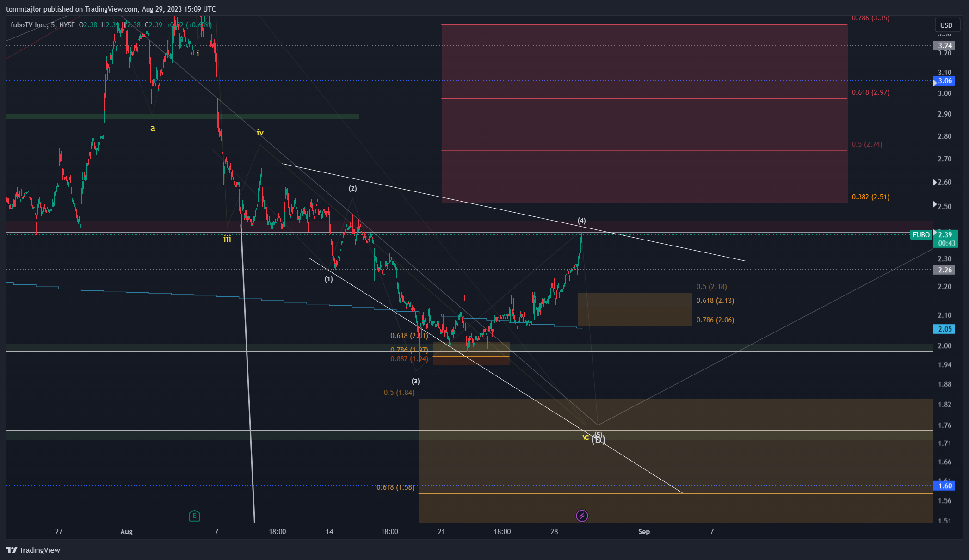Click the 14 date on time axis

click(329, 532)
